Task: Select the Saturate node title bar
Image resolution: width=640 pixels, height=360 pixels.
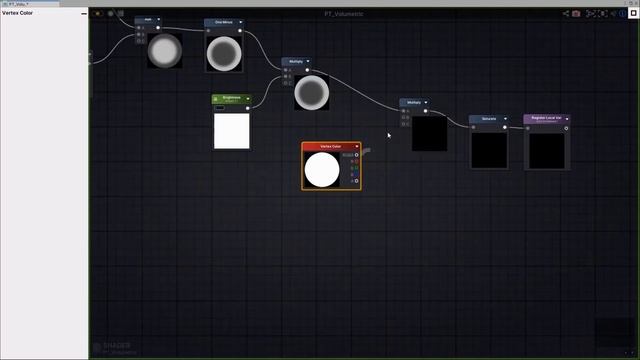Action: (489, 119)
